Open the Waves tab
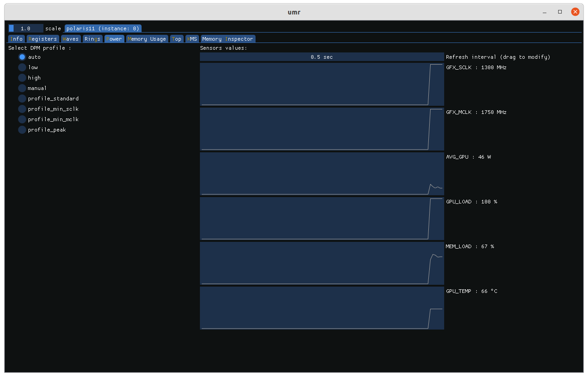 coord(71,39)
